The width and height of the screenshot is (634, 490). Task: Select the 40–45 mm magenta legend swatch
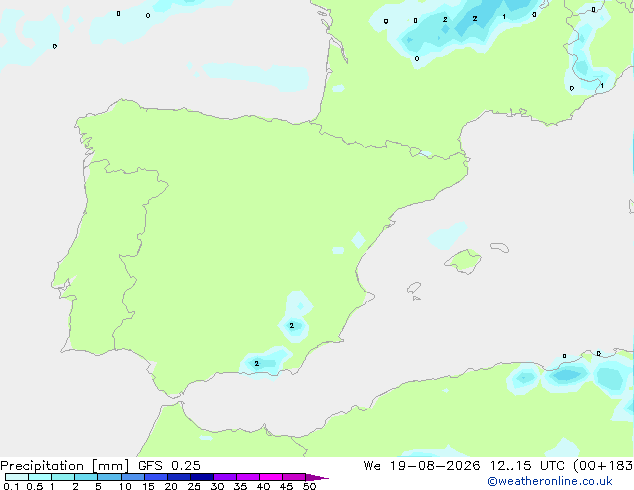click(x=271, y=477)
